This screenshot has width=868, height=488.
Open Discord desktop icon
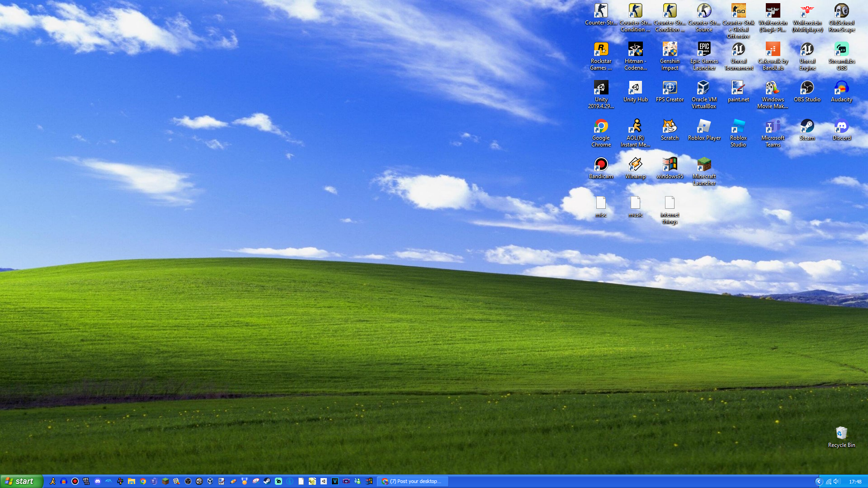(841, 130)
